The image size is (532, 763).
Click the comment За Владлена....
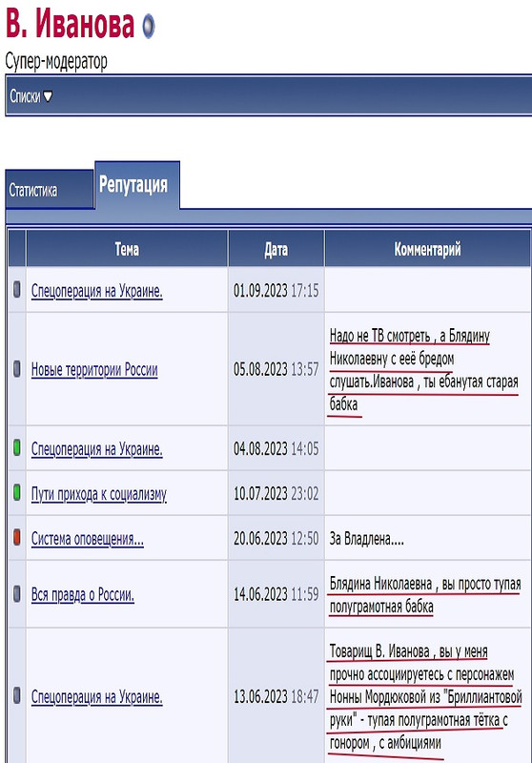(367, 539)
